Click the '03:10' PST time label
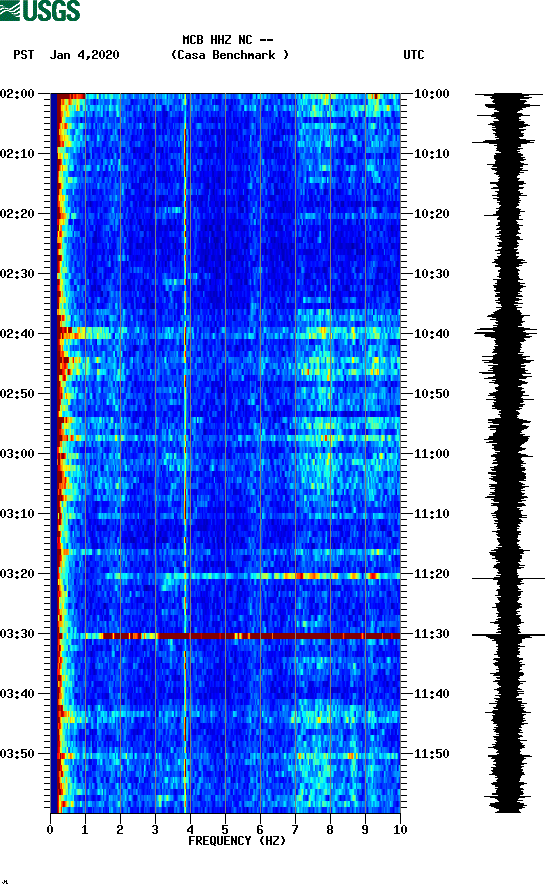This screenshot has width=552, height=893. click(x=17, y=514)
